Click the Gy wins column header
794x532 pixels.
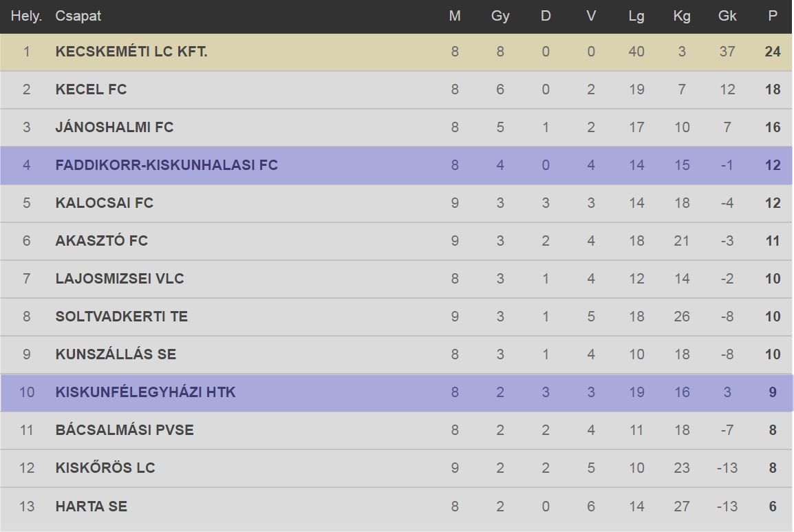tap(500, 16)
